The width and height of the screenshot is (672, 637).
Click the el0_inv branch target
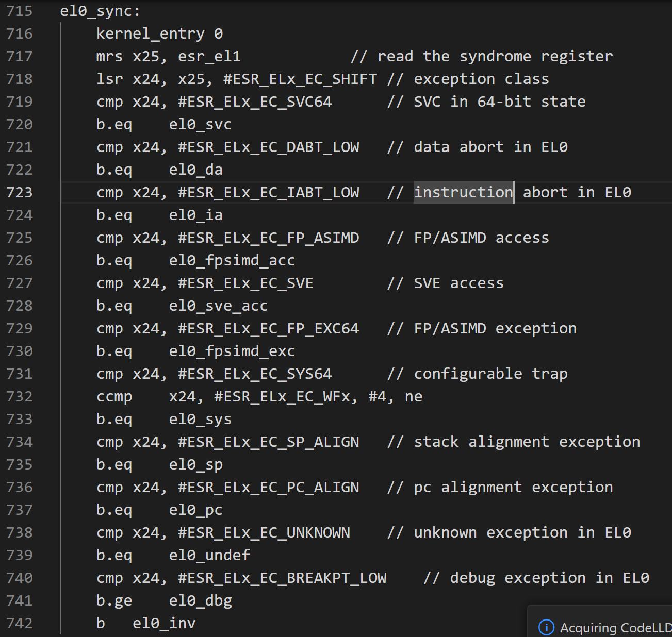click(x=164, y=623)
